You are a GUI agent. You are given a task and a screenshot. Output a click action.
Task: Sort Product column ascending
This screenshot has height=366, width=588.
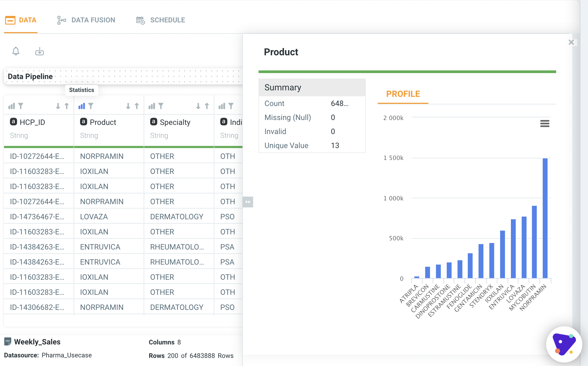[137, 106]
